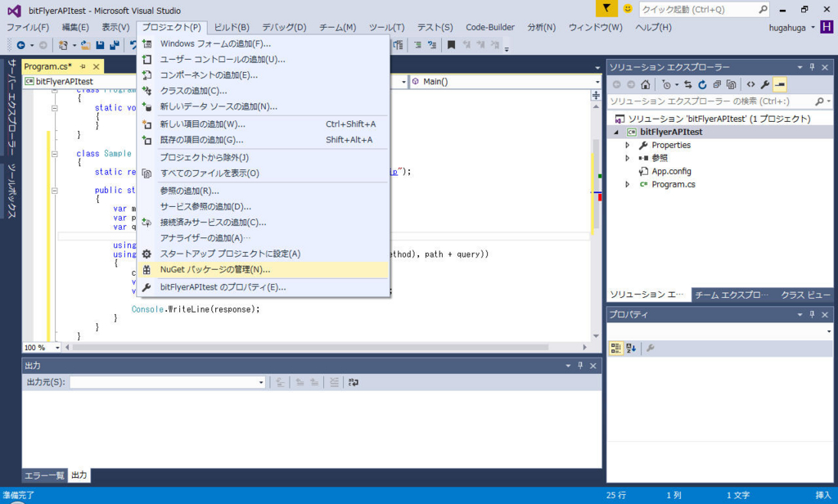Switch to the チーム エクスプローラー tab
Viewport: 838px width, 504px height.
pyautogui.click(x=731, y=295)
